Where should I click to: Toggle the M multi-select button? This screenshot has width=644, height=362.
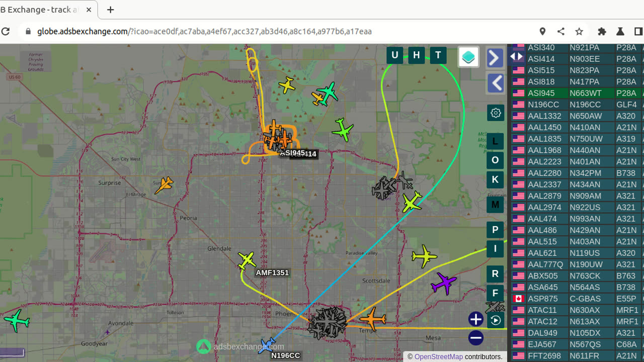tap(495, 205)
